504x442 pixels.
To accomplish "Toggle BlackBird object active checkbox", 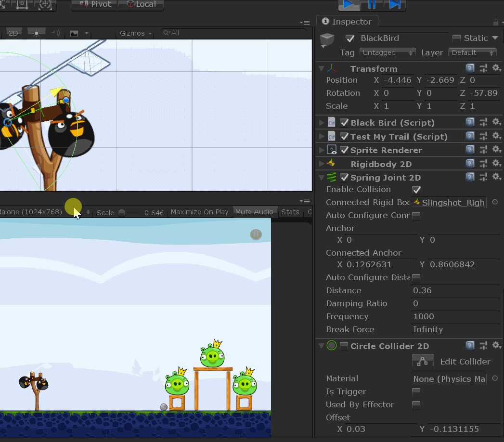I will 349,38.
